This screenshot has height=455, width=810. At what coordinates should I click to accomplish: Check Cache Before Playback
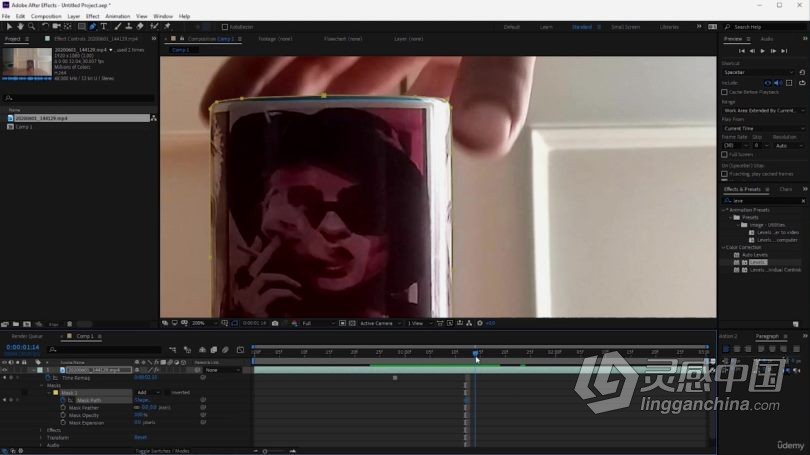coord(725,92)
